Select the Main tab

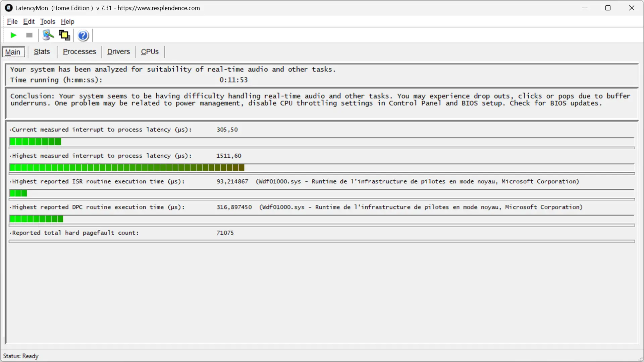(x=13, y=52)
